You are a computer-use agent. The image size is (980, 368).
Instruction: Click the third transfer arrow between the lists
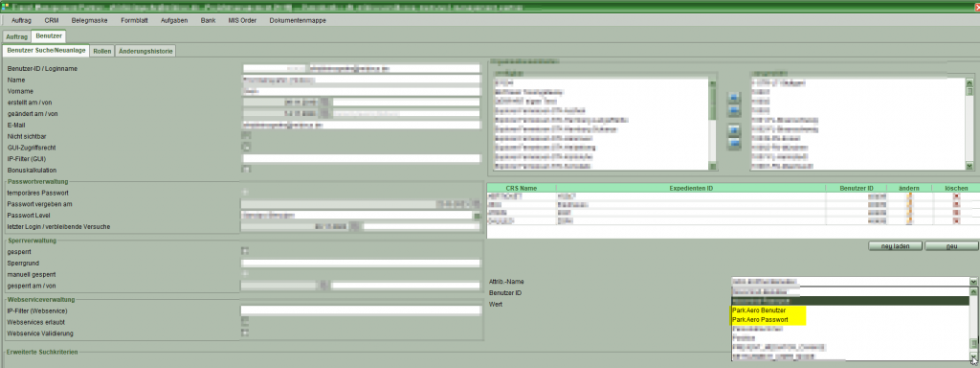click(734, 130)
